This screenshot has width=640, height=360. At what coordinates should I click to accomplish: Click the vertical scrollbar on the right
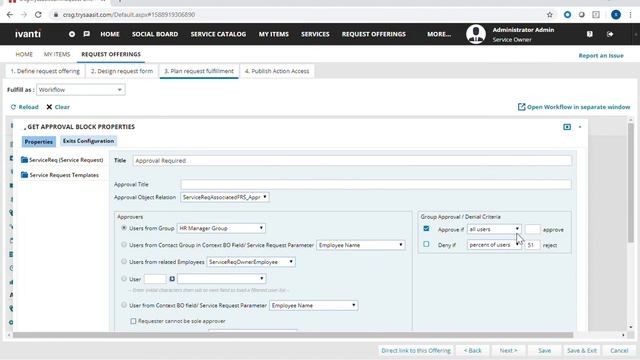pos(631,182)
